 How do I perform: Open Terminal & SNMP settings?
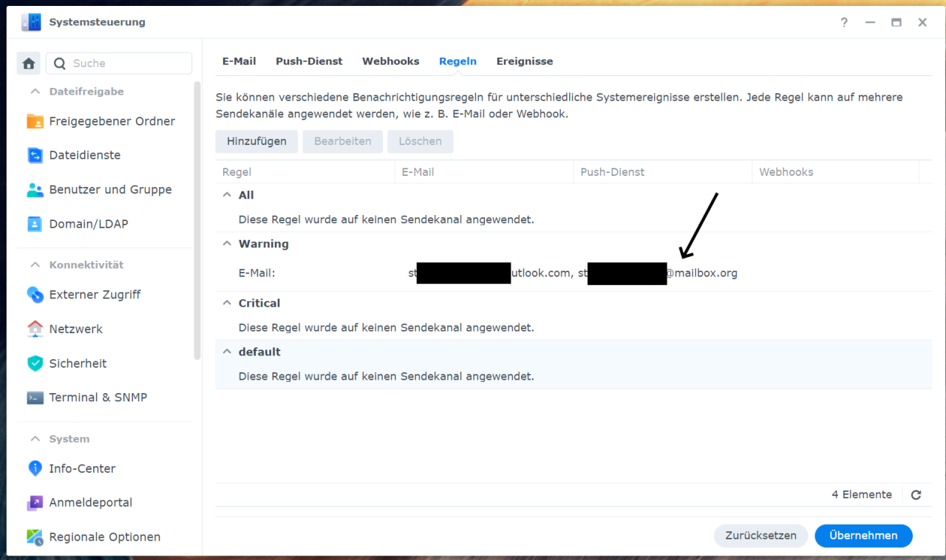click(98, 397)
